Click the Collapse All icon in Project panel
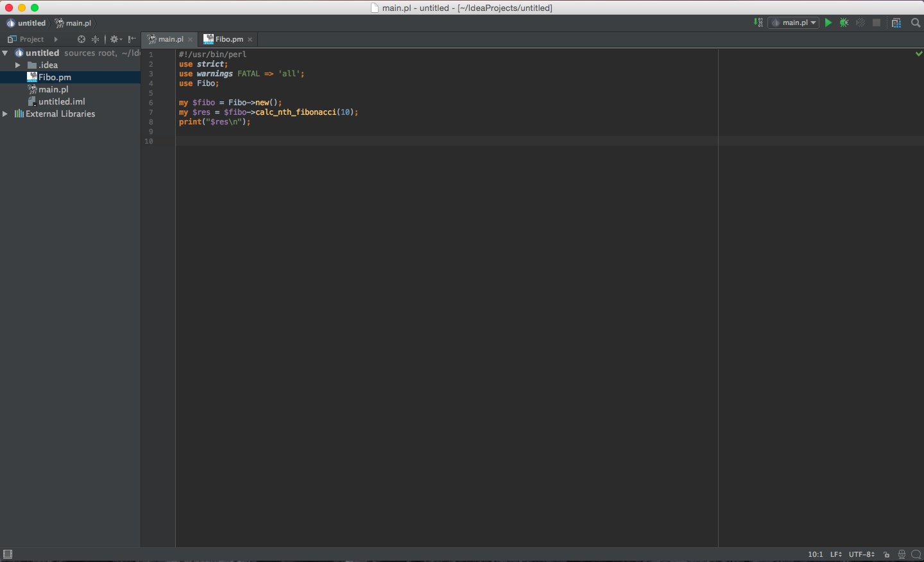The image size is (924, 562). click(95, 39)
